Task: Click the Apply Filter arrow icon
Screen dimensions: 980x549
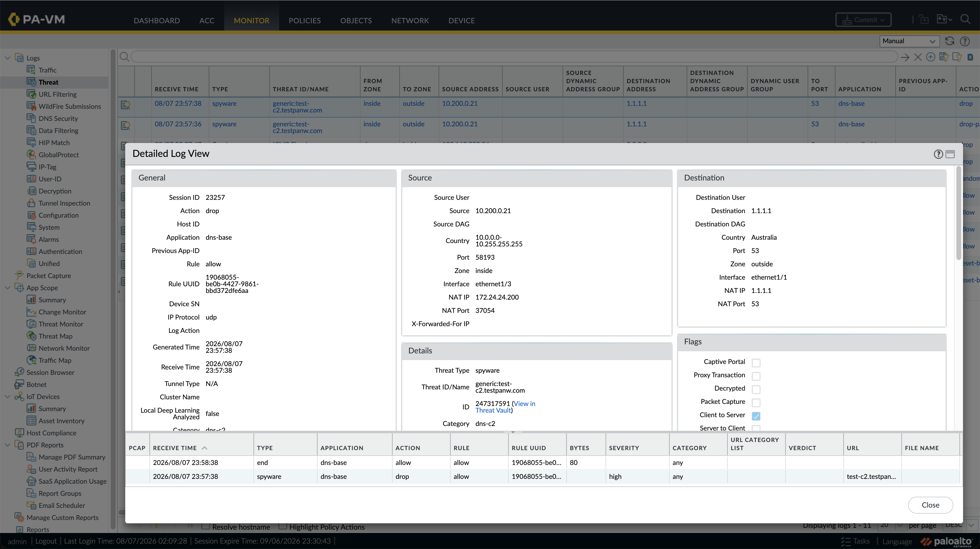Action: (x=905, y=57)
